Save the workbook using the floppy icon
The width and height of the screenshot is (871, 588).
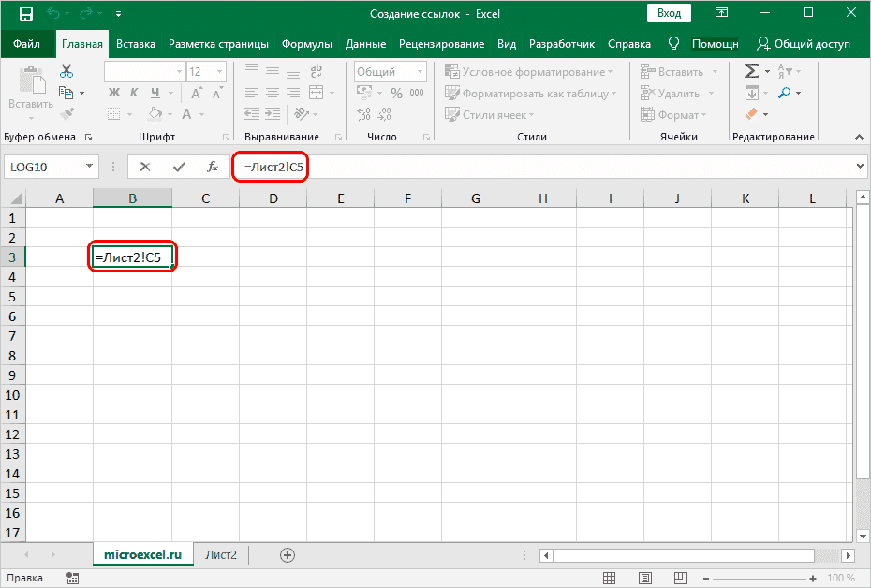25,14
